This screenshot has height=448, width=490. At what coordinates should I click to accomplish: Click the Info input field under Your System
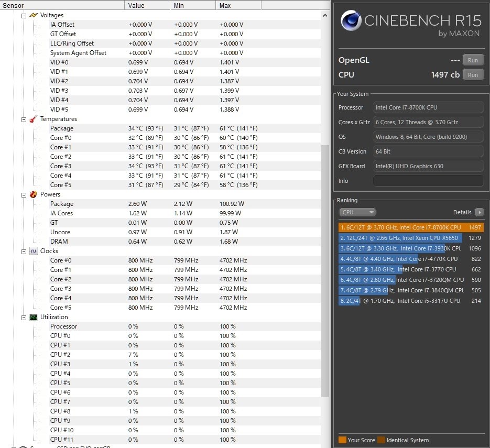[428, 180]
